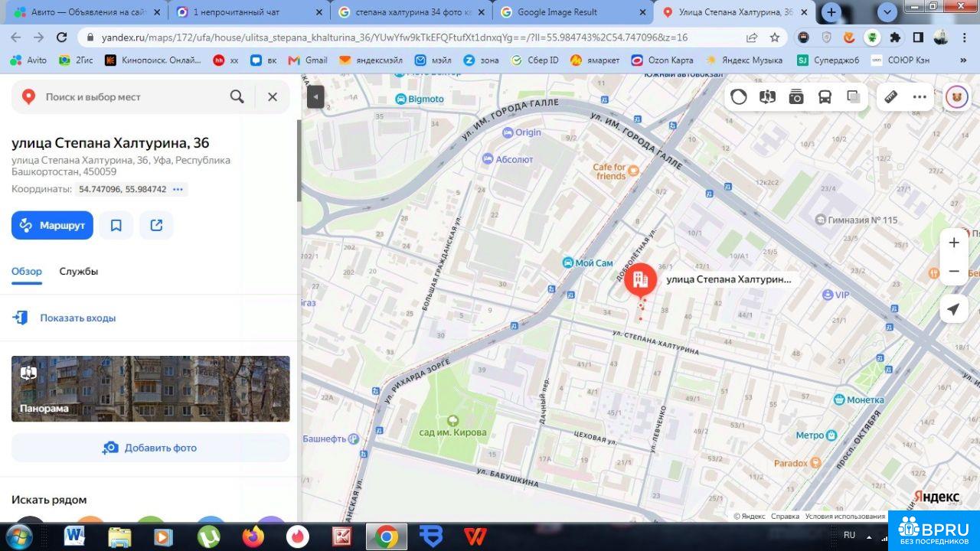The image size is (980, 551).
Task: Open Word from the taskbar
Action: pyautogui.click(x=74, y=536)
